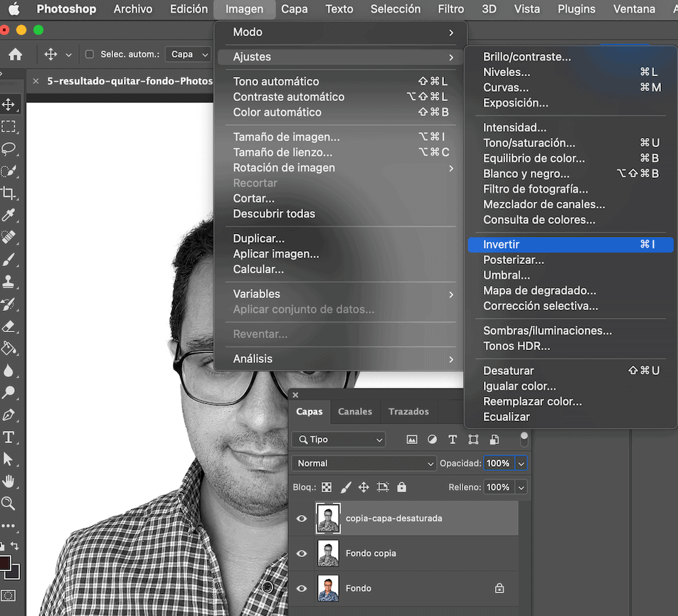Viewport: 678px width, 616px height.
Task: Select the Pen tool
Action: [9, 415]
